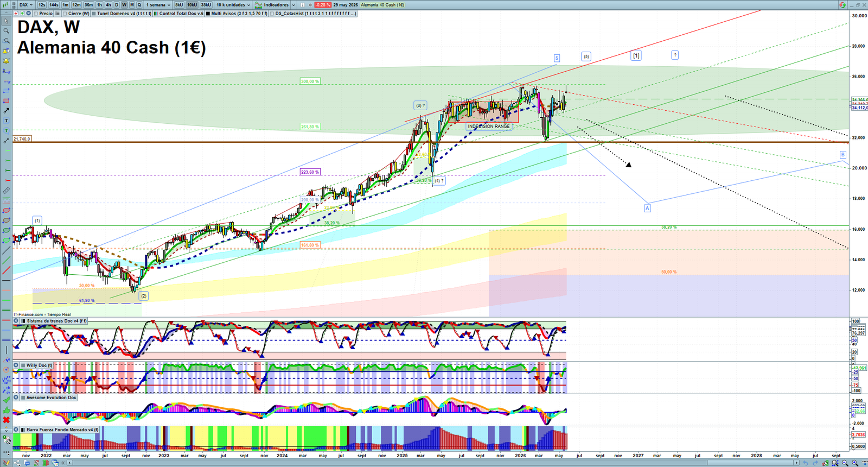
Task: Close the Awesome Evolution Doc panel
Action: 16,397
